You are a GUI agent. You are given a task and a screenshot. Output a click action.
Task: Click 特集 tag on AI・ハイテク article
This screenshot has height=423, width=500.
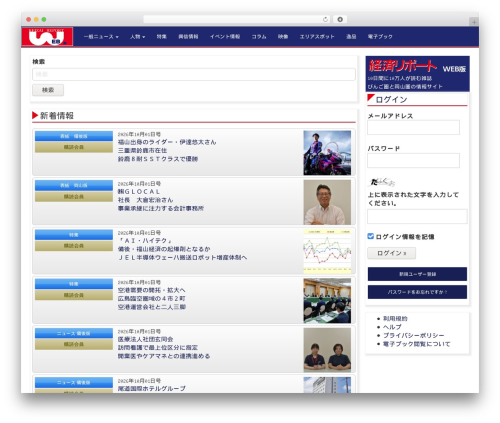74,235
